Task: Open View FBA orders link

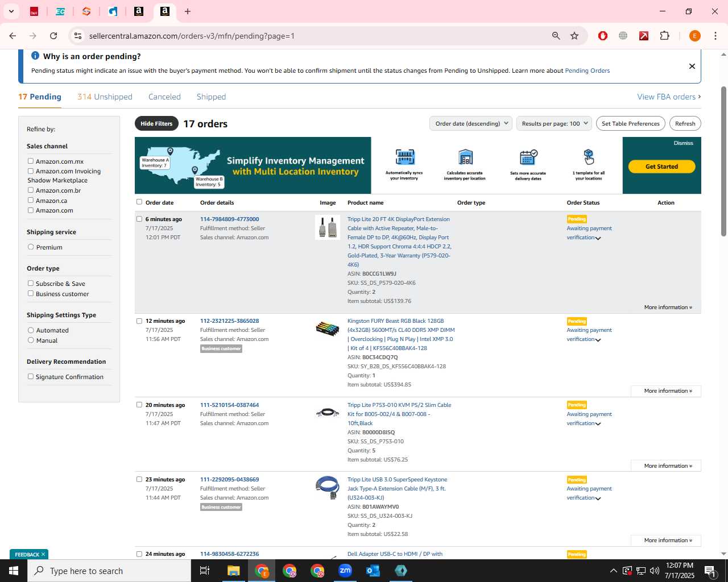Action: point(669,97)
